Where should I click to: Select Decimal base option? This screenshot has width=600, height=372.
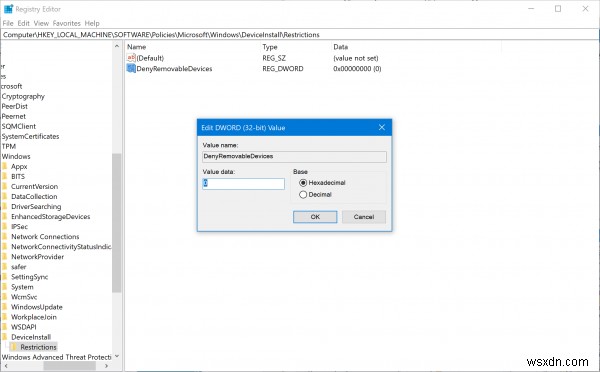coord(315,194)
